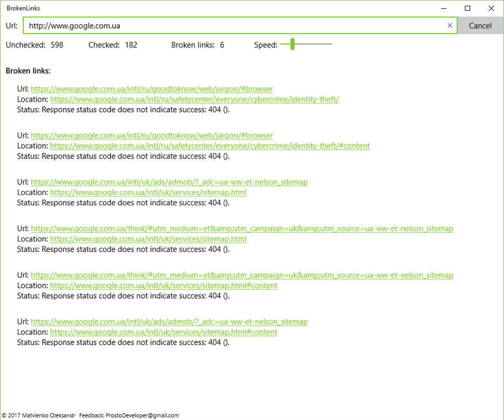This screenshot has width=504, height=420.
Task: Open fourth entry's think/#utm_medium Url link
Action: pos(242,229)
